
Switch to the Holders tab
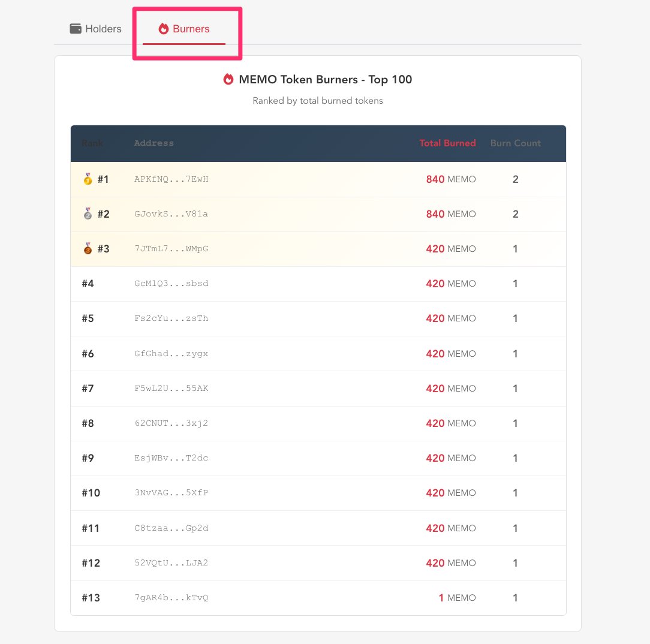(96, 29)
